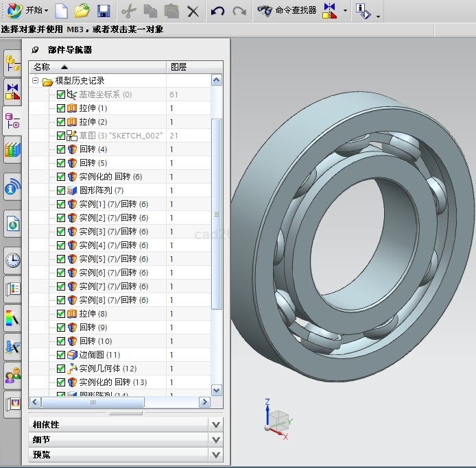Click the Open folder icon in toolbar
Screen dimensions: 476x468
(x=82, y=10)
